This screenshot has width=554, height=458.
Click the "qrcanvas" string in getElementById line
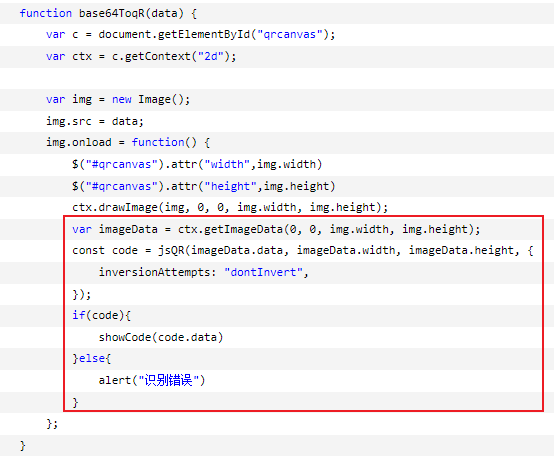290,35
